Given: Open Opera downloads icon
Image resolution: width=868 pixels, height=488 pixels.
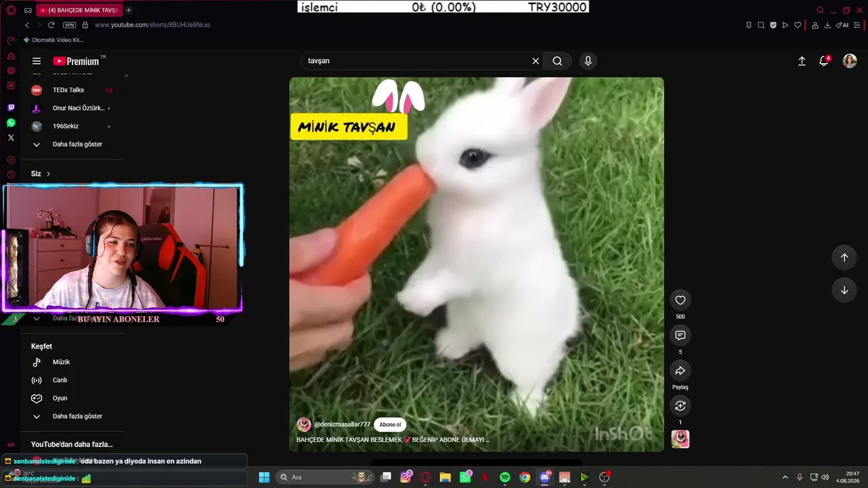Looking at the screenshot, I should coord(827,25).
